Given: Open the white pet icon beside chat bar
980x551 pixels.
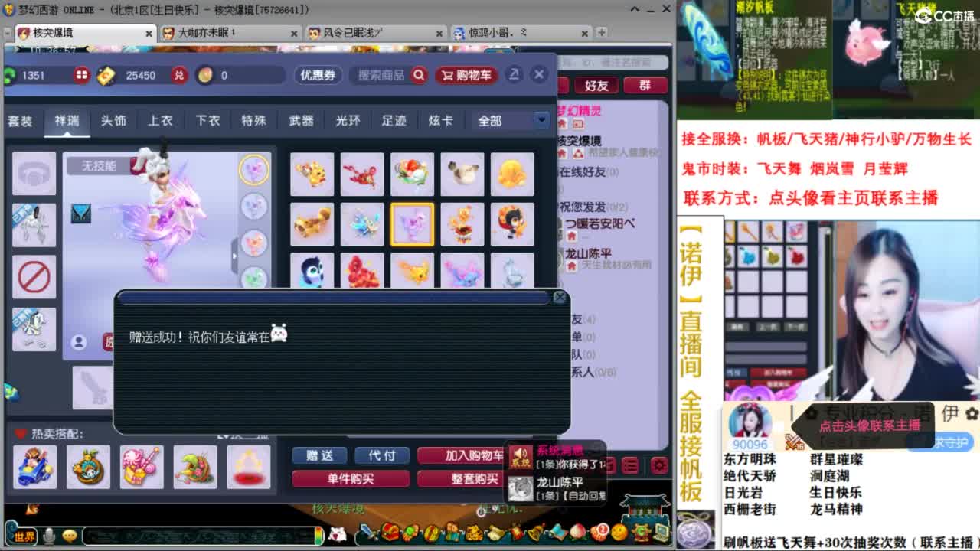Looking at the screenshot, I should click(x=337, y=534).
